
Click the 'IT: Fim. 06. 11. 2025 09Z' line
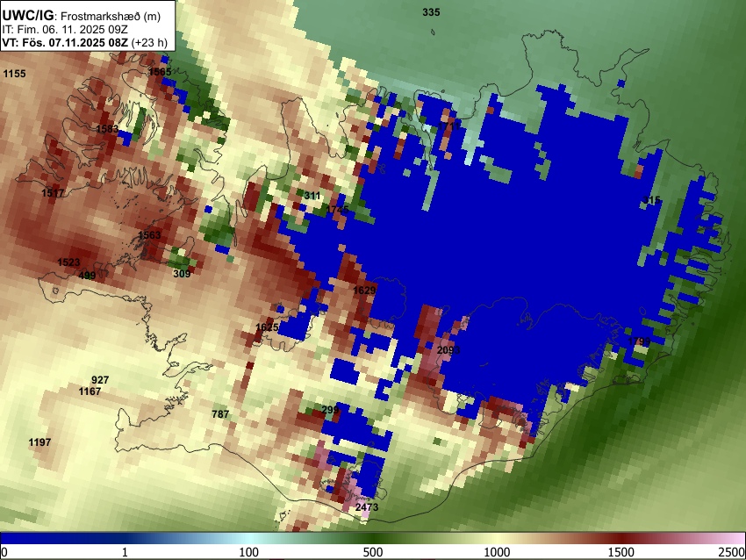pos(65,30)
